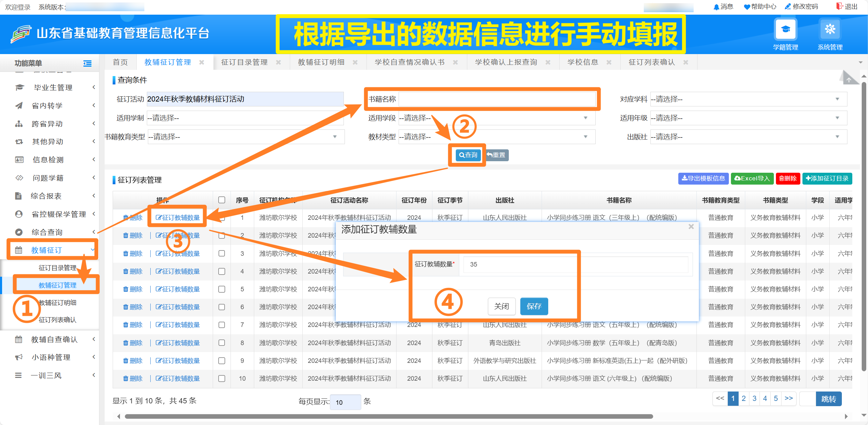Check the checkbox for row 4
868x425 pixels.
[221, 271]
